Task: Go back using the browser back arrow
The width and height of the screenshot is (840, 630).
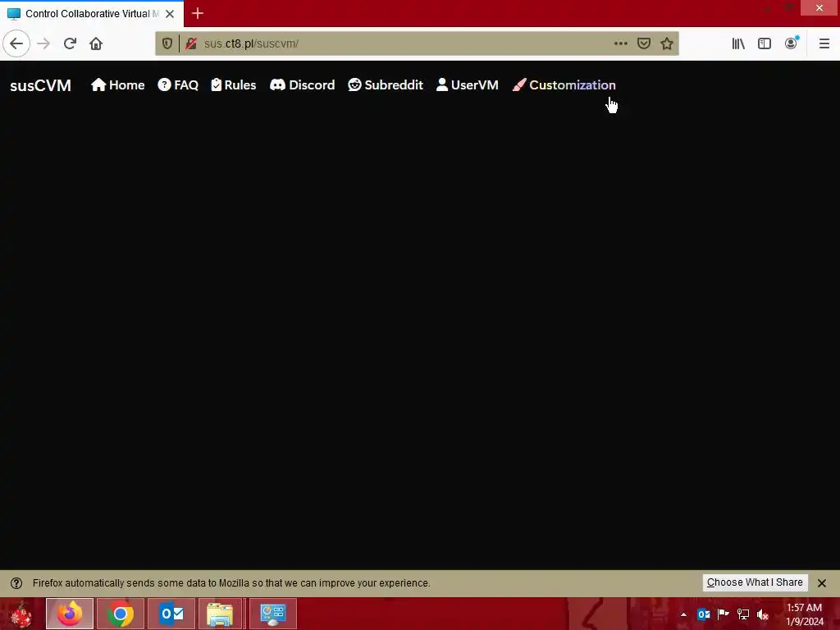Action: [16, 43]
